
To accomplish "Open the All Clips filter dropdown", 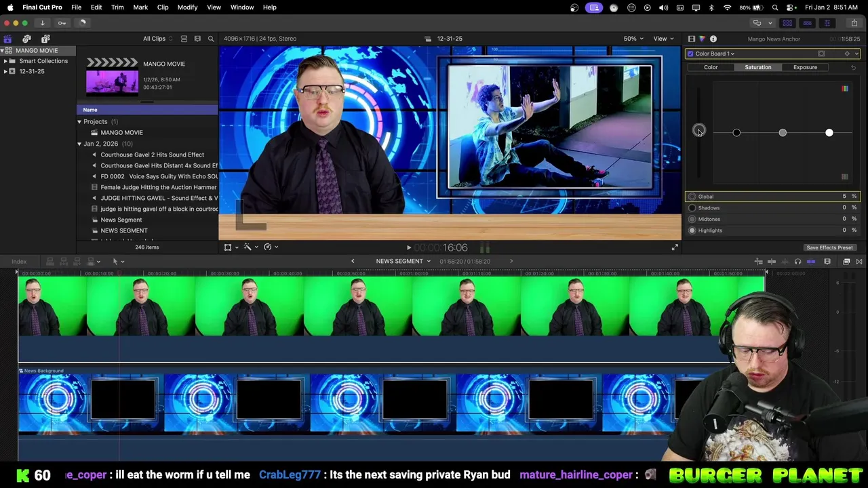I will [158, 39].
